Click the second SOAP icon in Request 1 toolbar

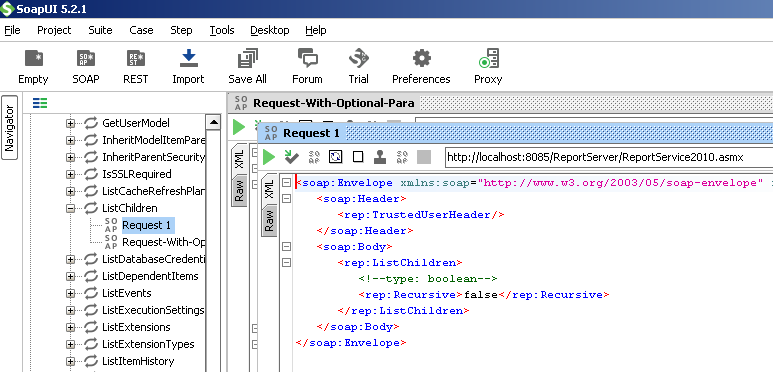pos(402,157)
